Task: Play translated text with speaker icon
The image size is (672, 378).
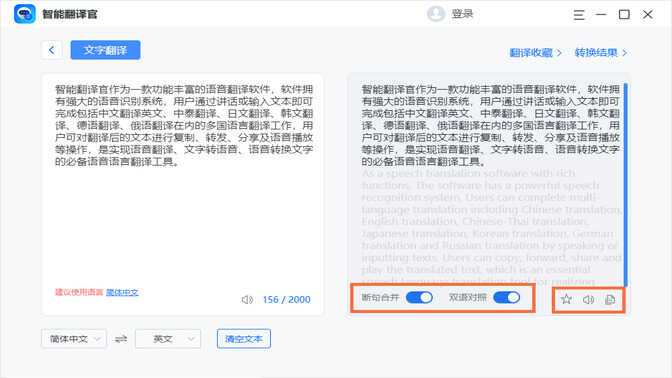Action: 588,299
